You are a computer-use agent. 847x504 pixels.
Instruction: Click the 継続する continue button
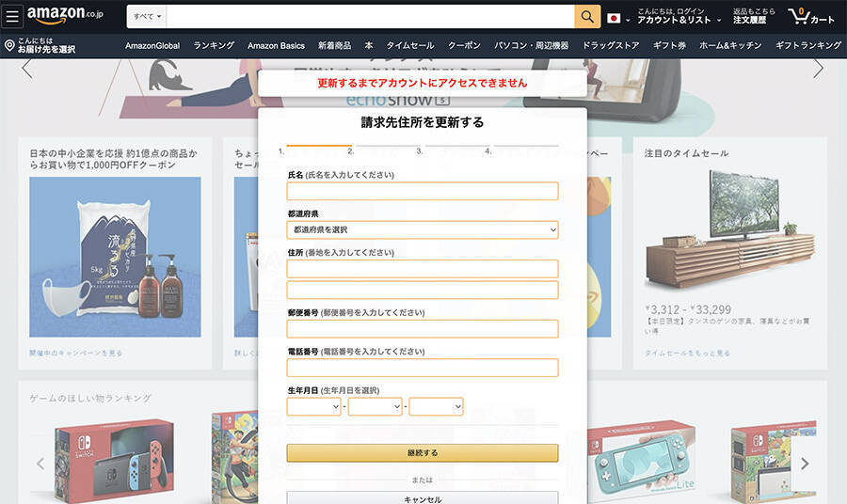pos(423,452)
